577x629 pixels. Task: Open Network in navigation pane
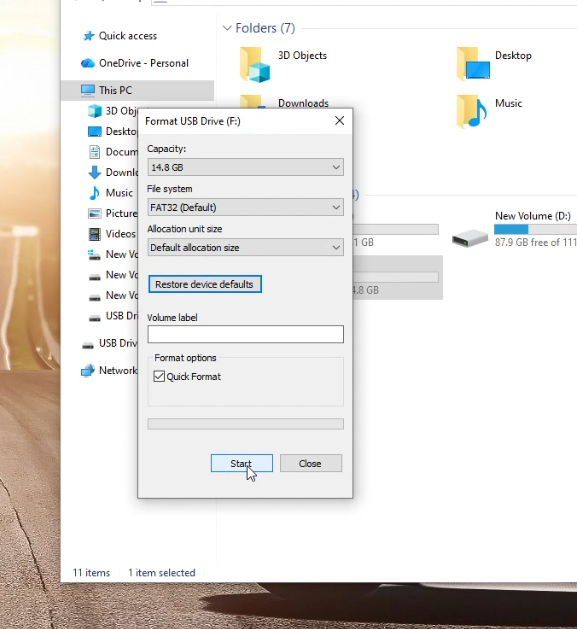(118, 370)
